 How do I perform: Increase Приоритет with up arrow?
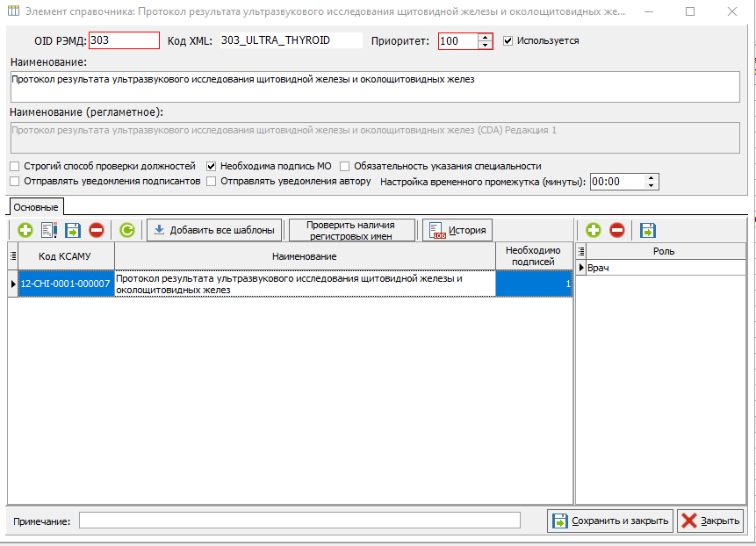485,37
